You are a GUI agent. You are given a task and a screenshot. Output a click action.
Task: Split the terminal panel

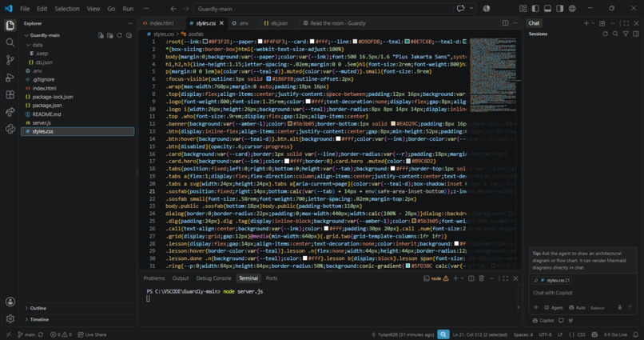tap(471, 278)
